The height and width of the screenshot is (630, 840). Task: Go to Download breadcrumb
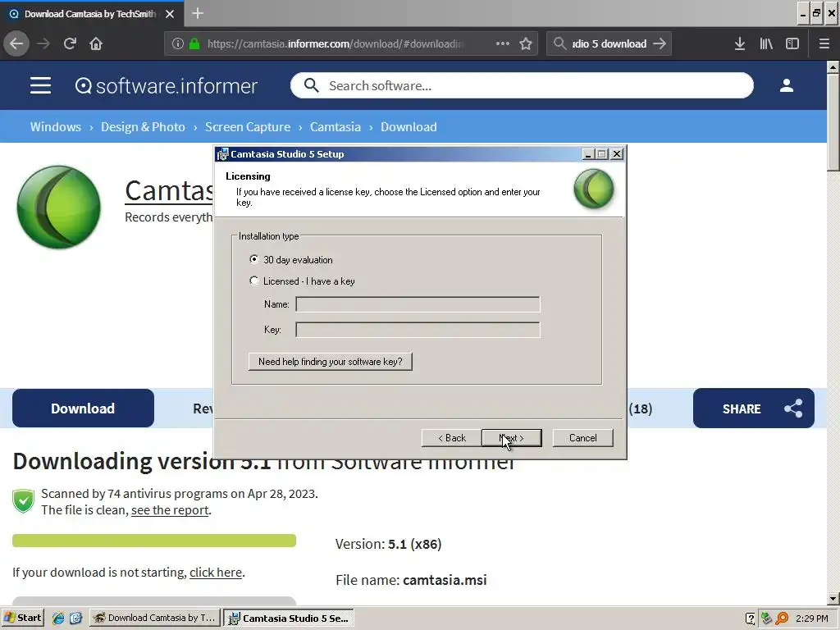pos(409,127)
